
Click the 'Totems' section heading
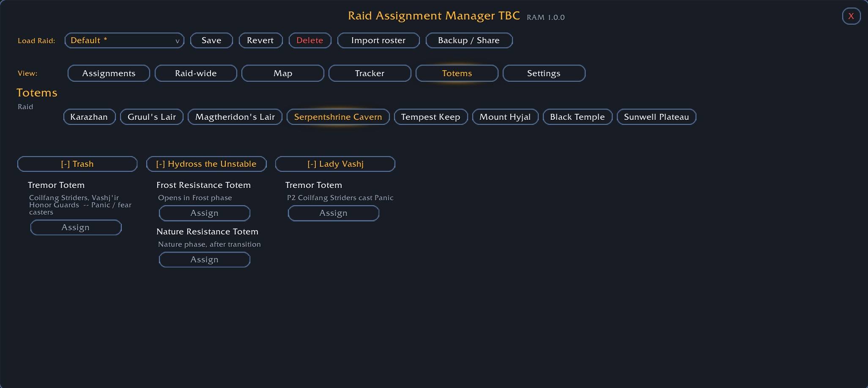[37, 93]
